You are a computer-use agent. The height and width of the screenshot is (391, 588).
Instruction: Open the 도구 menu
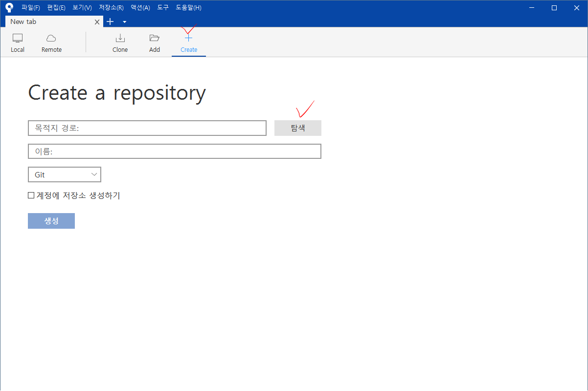(x=163, y=7)
